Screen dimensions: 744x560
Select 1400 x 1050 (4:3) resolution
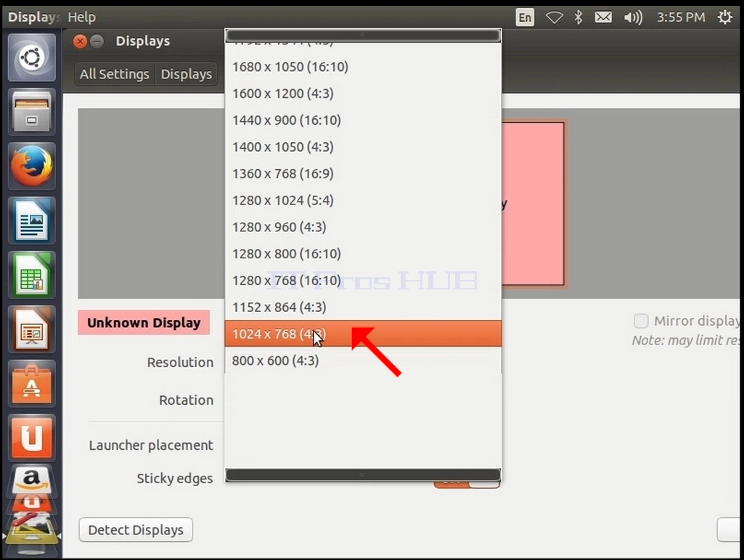point(363,147)
